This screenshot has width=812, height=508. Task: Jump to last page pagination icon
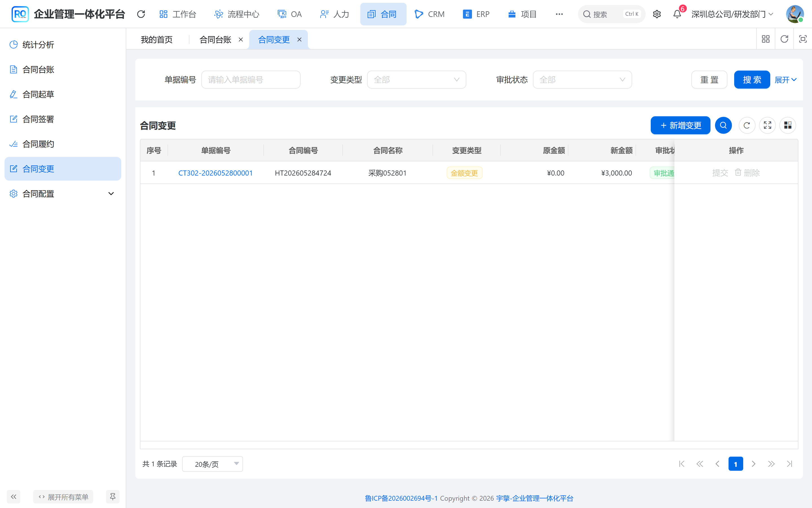[789, 464]
